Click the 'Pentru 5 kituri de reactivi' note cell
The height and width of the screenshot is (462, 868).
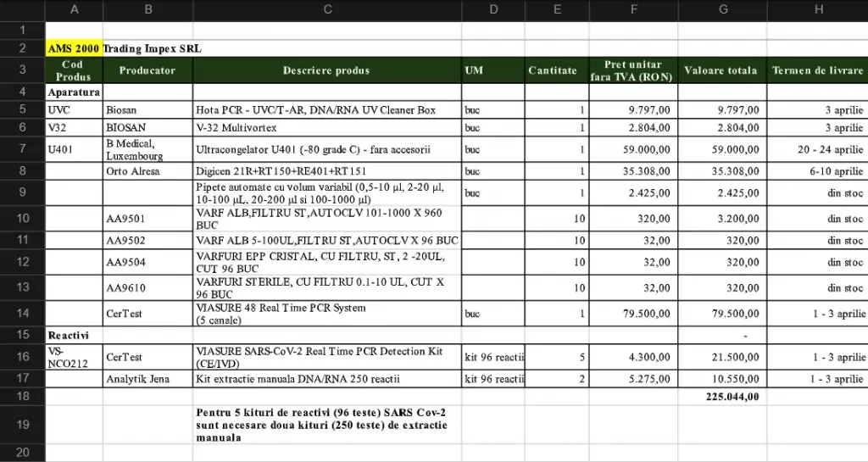tap(327, 425)
